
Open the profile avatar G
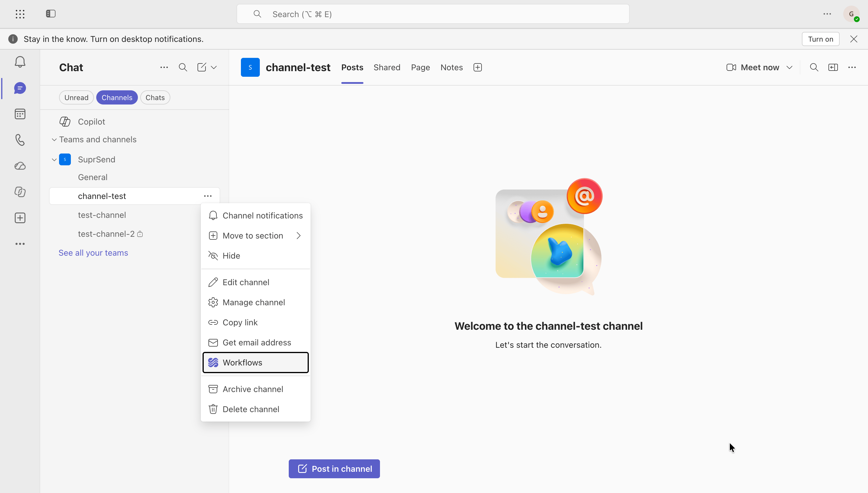851,14
